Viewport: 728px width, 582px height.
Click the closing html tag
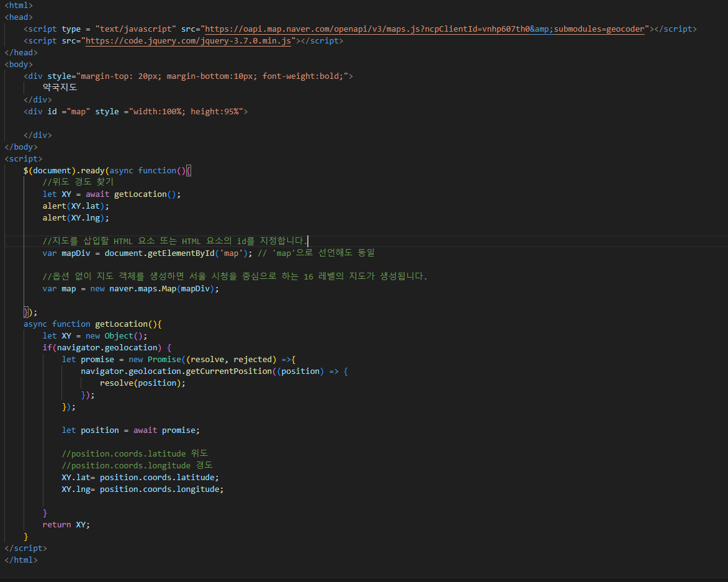[x=21, y=560]
